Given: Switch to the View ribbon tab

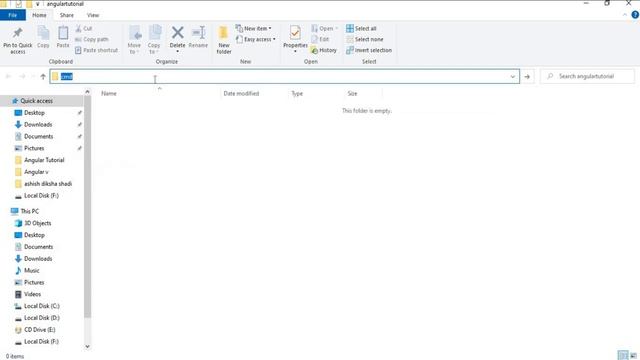Looking at the screenshot, I should [93, 15].
